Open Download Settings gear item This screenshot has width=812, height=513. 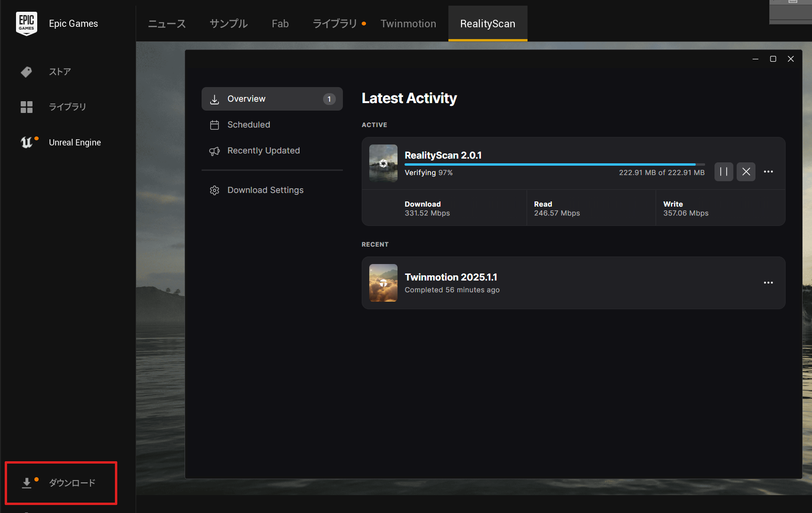[x=265, y=190]
